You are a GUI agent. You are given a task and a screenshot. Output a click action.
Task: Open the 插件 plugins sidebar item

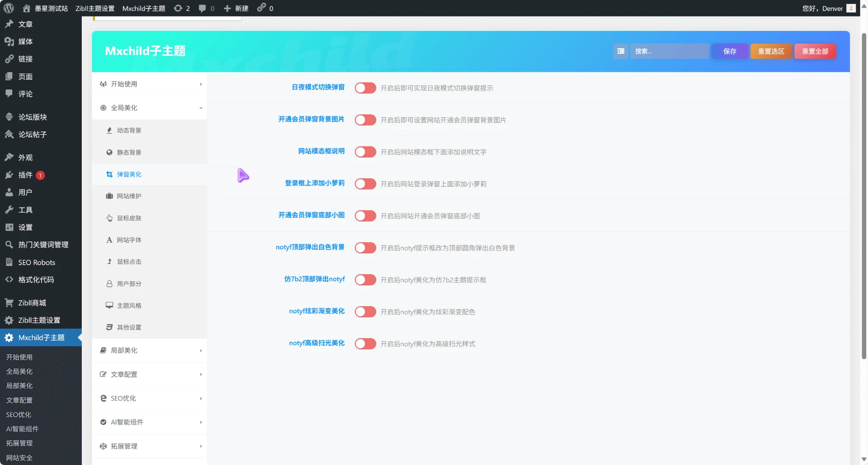coord(25,175)
